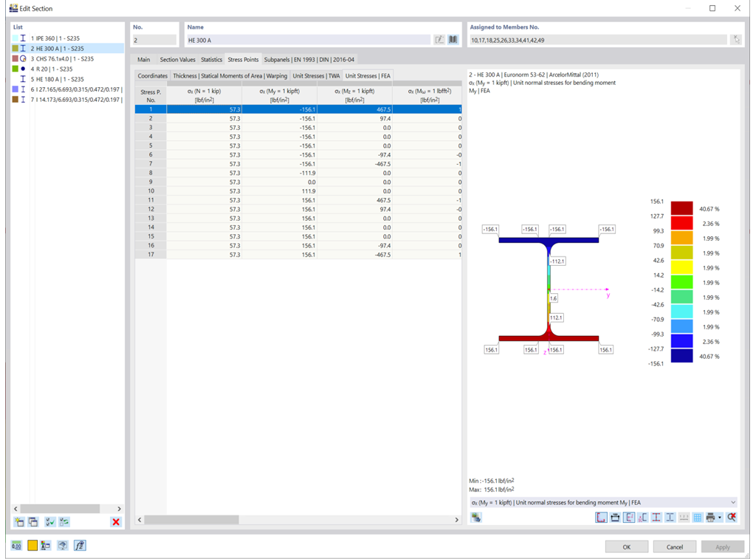The height and width of the screenshot is (559, 756).
Task: Click the printer icon under the preview
Action: 710,518
